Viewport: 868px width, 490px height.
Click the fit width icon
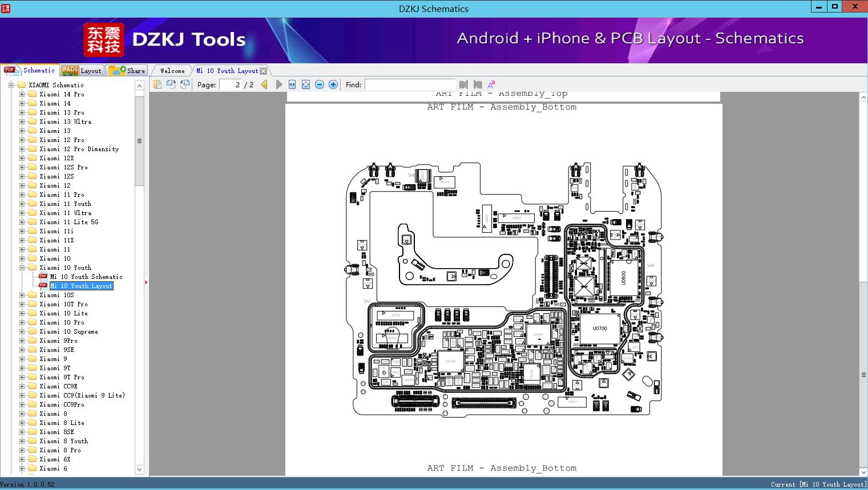292,84
